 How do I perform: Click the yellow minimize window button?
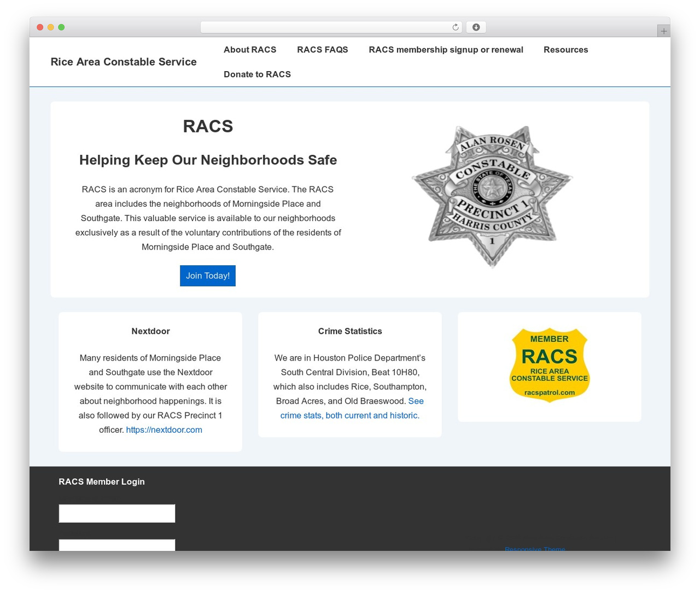pyautogui.click(x=51, y=27)
